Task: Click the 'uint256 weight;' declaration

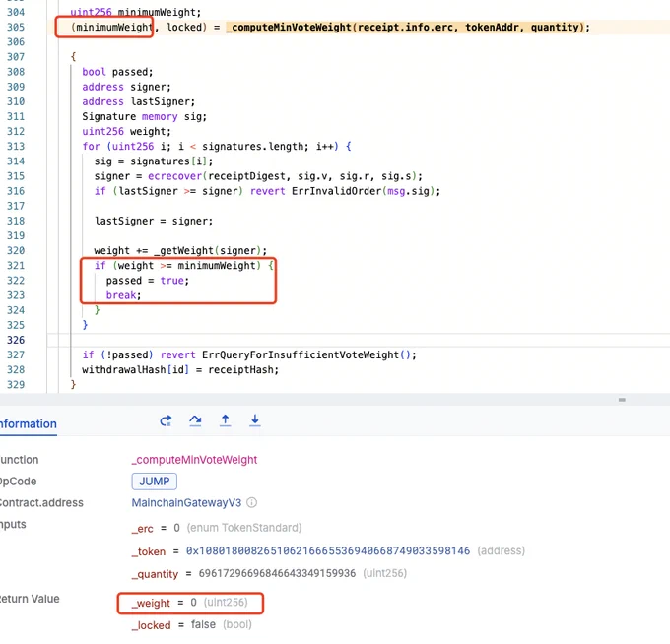Action: coord(126,131)
